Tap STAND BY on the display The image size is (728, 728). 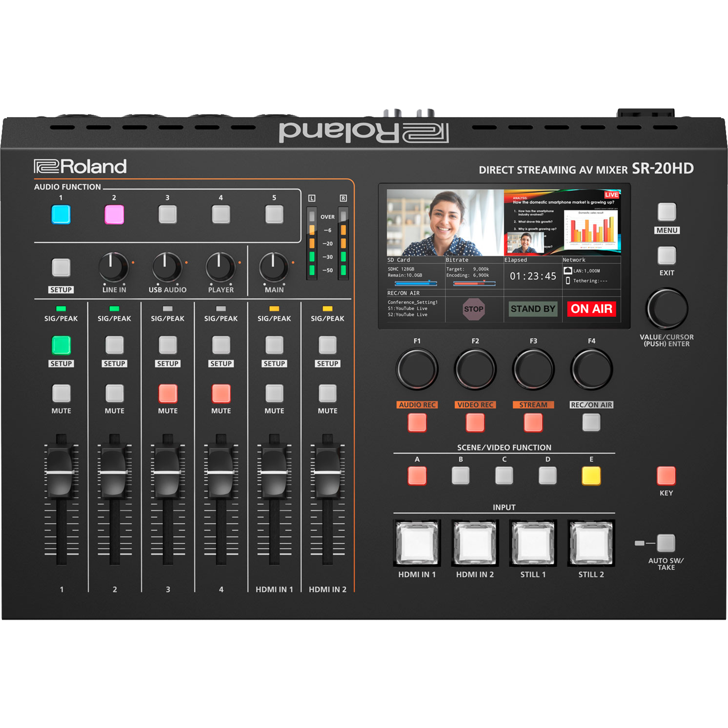click(x=533, y=309)
